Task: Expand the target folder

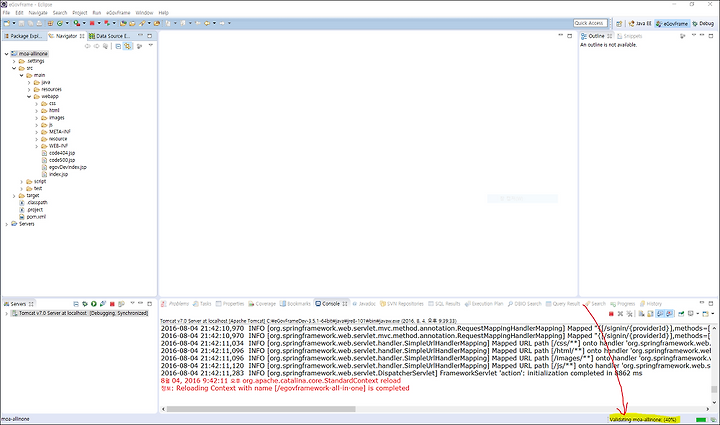Action: point(14,196)
